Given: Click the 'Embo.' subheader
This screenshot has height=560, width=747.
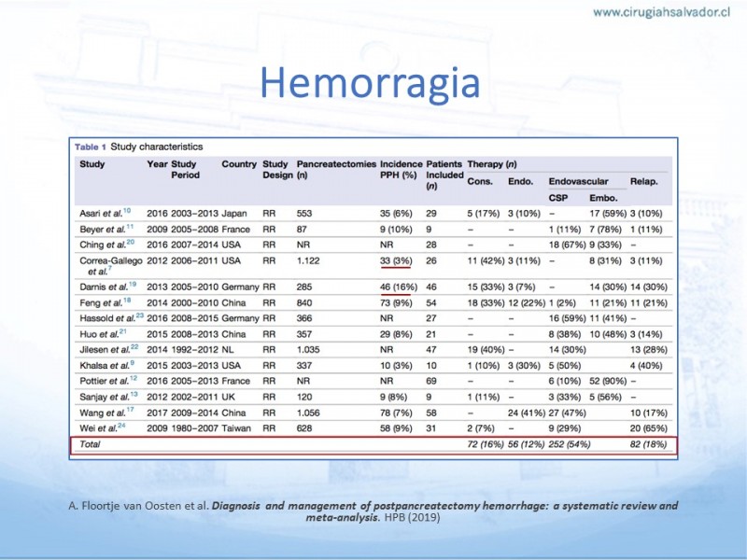Looking at the screenshot, I should [x=603, y=198].
